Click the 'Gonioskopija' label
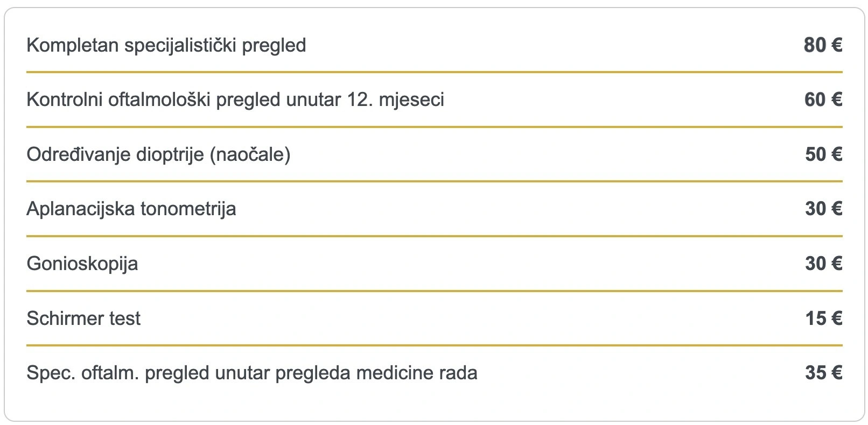868x425 pixels. (x=82, y=264)
